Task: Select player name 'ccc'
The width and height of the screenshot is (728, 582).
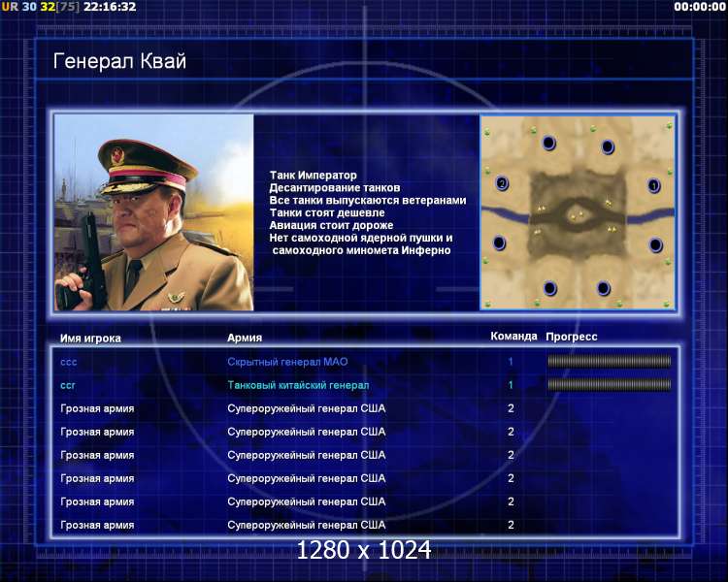Action: click(x=69, y=362)
